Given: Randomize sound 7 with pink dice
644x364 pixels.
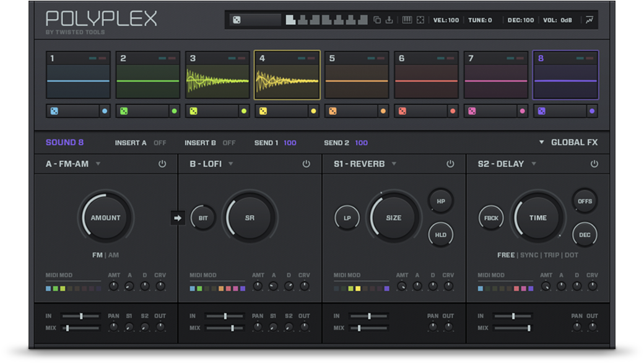Looking at the screenshot, I should pyautogui.click(x=472, y=111).
